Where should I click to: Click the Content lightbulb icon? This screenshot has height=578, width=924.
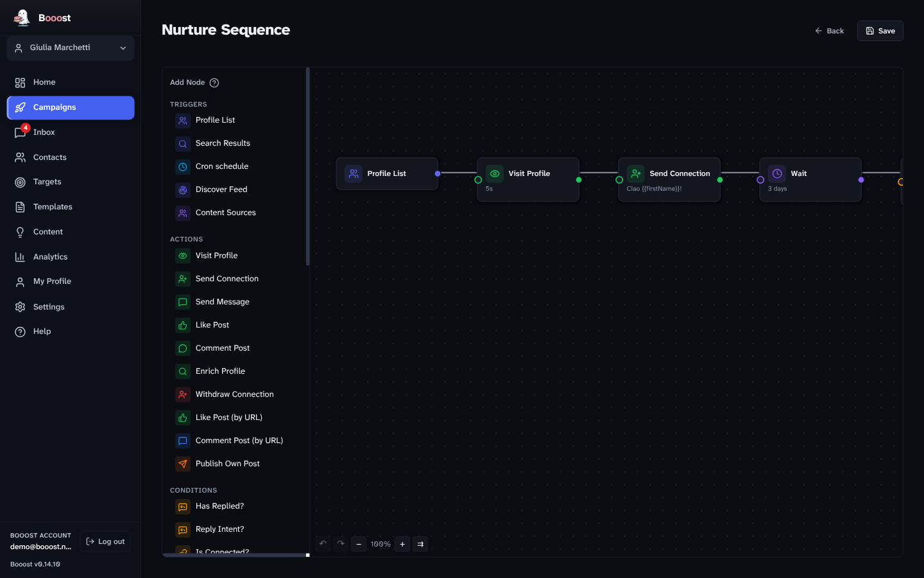[20, 232]
